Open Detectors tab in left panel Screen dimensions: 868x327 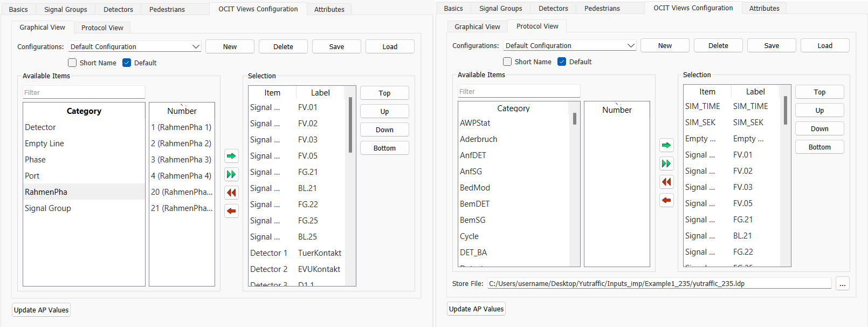pyautogui.click(x=118, y=10)
